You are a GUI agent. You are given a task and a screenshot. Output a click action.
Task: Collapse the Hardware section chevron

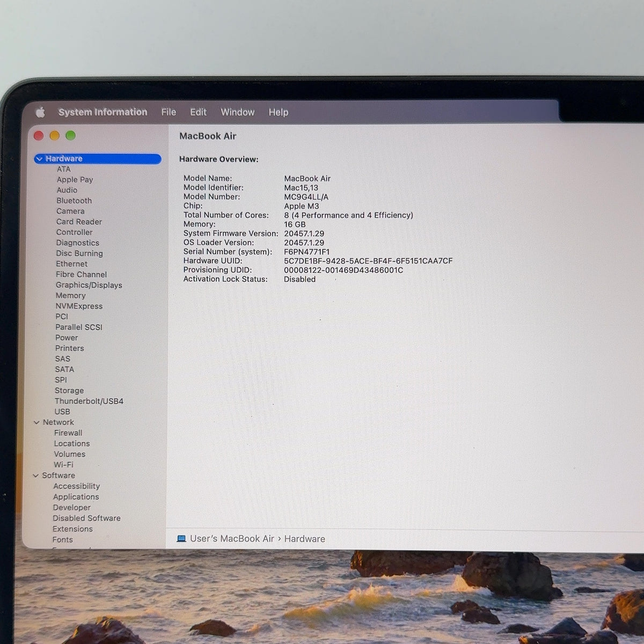(x=39, y=159)
